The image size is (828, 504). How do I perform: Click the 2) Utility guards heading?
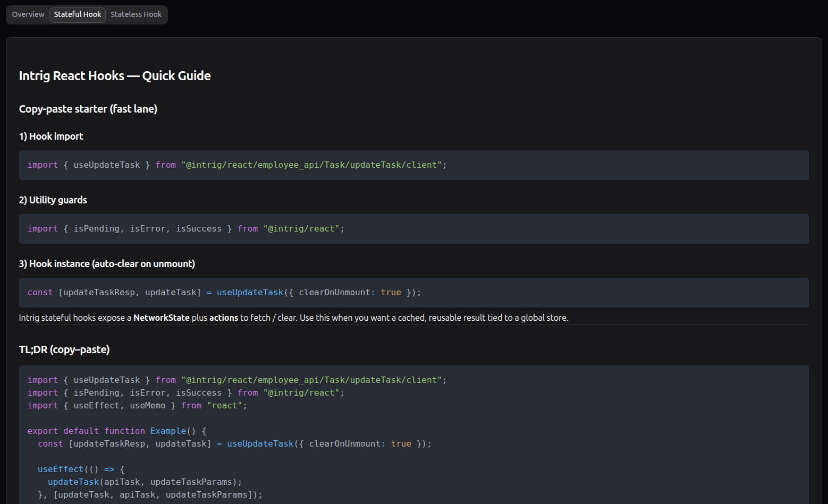pos(53,200)
